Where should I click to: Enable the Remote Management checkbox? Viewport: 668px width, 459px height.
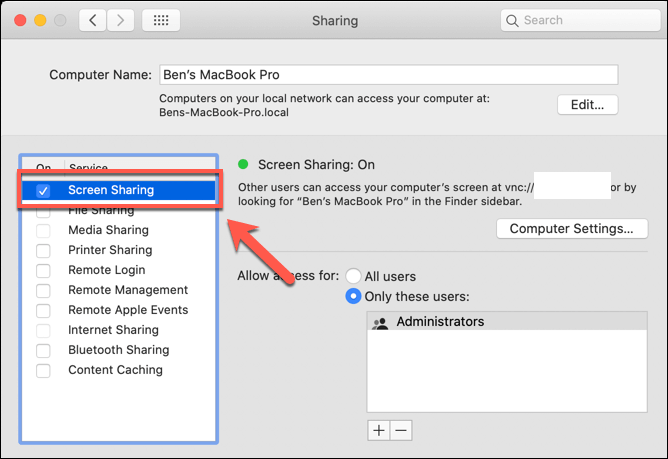(43, 291)
